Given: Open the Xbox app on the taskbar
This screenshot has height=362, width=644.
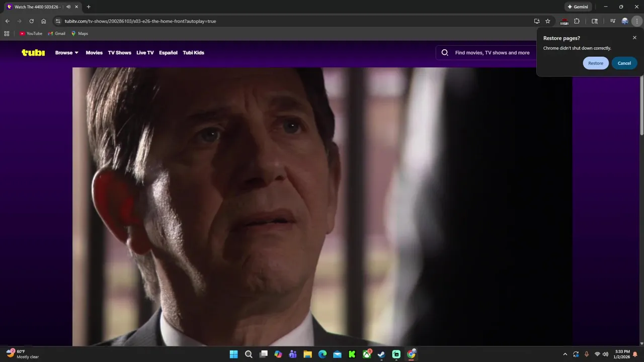Looking at the screenshot, I should pos(367,354).
